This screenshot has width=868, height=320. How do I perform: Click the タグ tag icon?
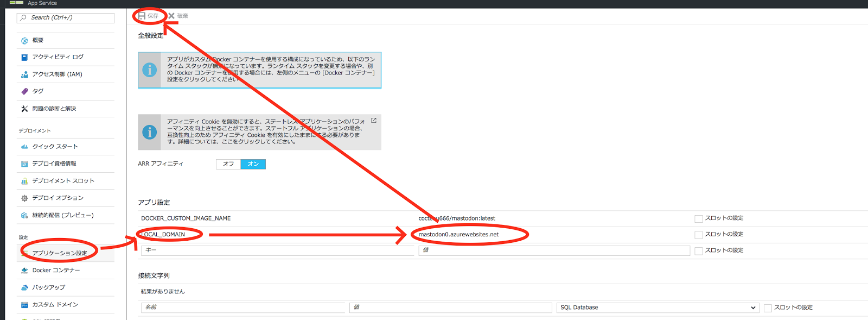(24, 91)
